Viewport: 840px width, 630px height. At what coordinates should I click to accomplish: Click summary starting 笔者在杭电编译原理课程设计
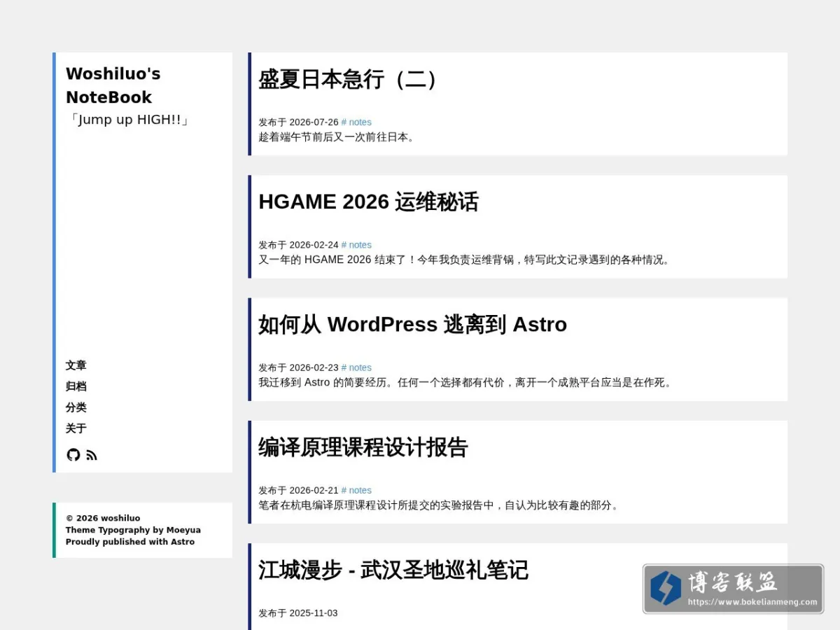(440, 505)
